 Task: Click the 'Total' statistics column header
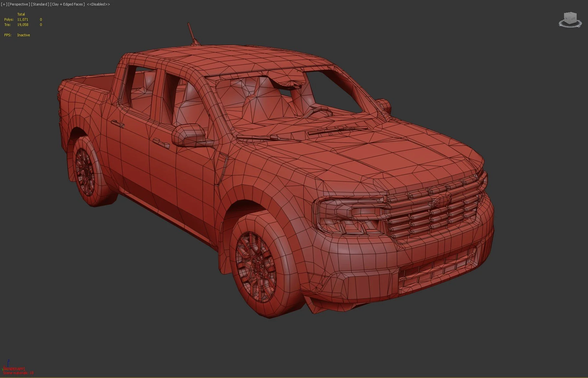pyautogui.click(x=21, y=14)
